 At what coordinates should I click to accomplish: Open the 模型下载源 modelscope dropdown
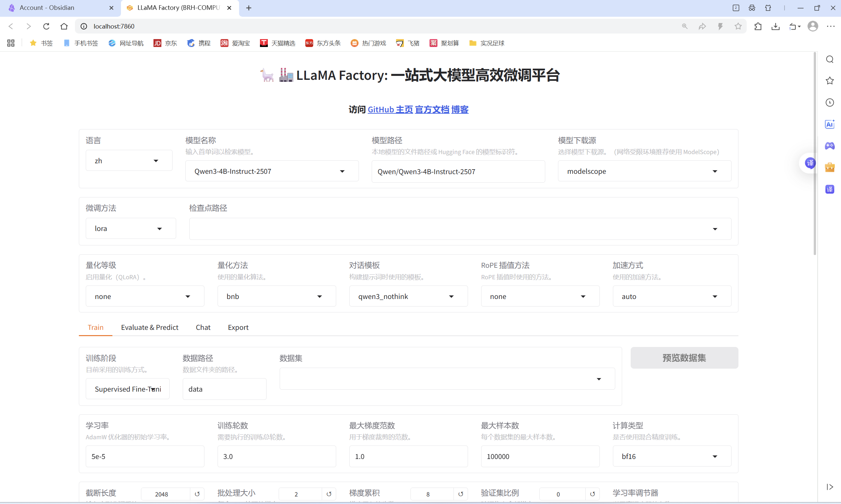click(x=644, y=171)
